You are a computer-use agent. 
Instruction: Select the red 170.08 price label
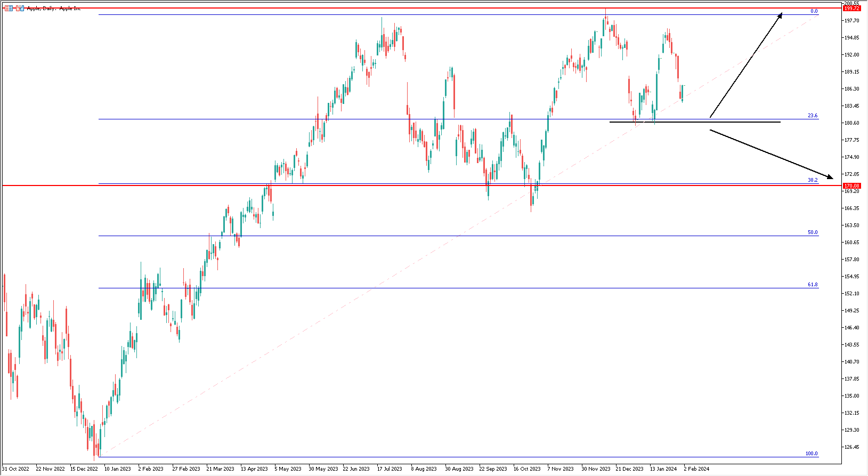click(x=851, y=185)
